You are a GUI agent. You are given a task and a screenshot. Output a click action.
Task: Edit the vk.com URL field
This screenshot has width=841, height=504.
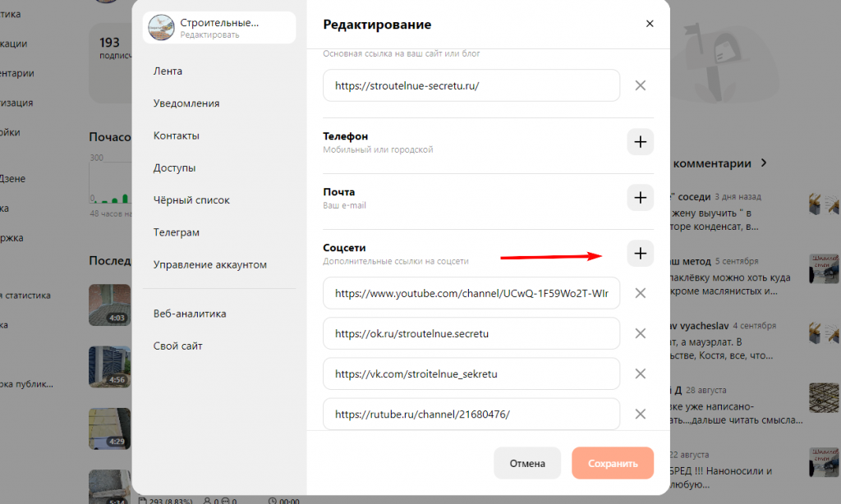click(471, 373)
